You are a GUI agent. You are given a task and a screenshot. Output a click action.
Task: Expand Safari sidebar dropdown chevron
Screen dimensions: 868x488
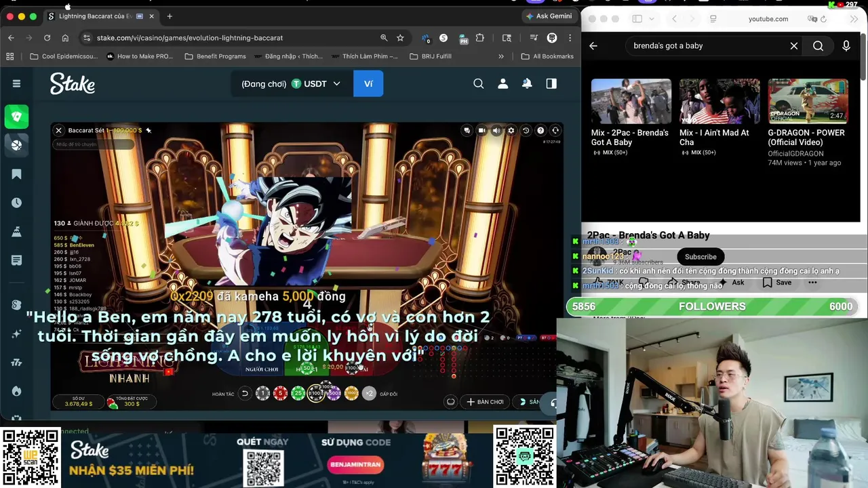pos(652,19)
